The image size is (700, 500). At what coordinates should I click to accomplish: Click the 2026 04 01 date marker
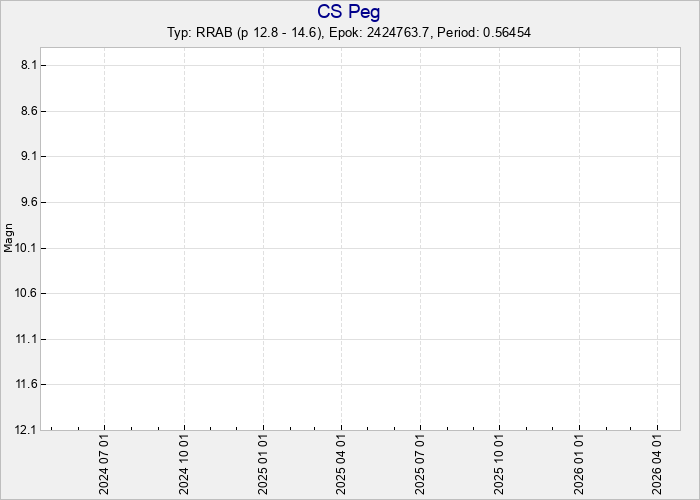click(657, 463)
